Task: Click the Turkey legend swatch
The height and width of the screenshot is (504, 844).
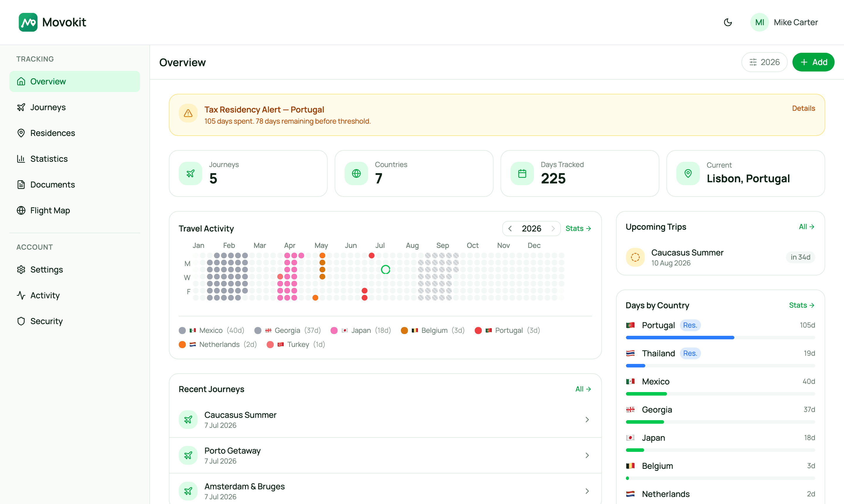Action: 270,345
